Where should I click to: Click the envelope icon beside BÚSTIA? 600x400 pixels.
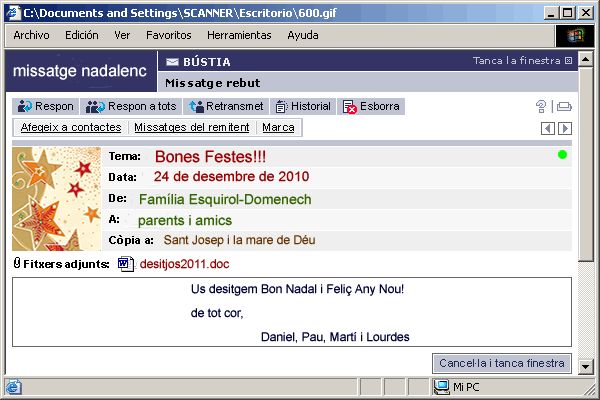(x=172, y=62)
